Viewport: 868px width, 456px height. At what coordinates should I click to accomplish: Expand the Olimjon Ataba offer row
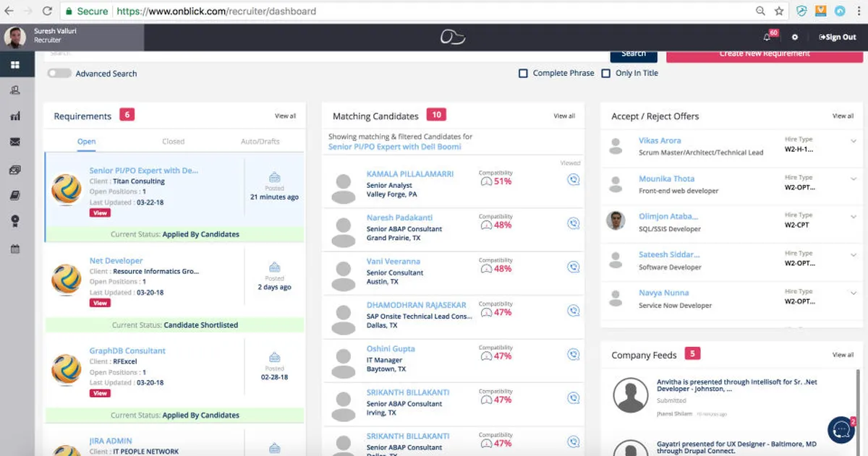point(854,217)
